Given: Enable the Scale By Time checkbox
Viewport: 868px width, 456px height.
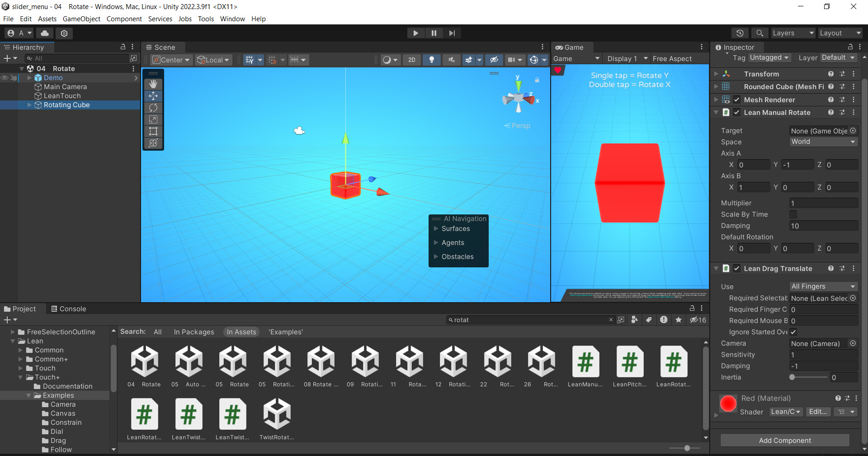Looking at the screenshot, I should tap(794, 214).
